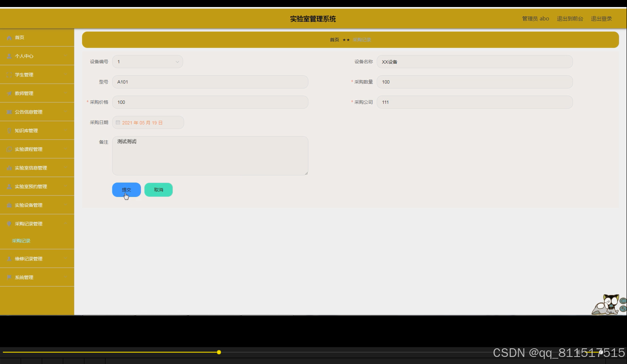Click 管理员 abo in the header
Screen dimensions: 627x364
pos(536,19)
